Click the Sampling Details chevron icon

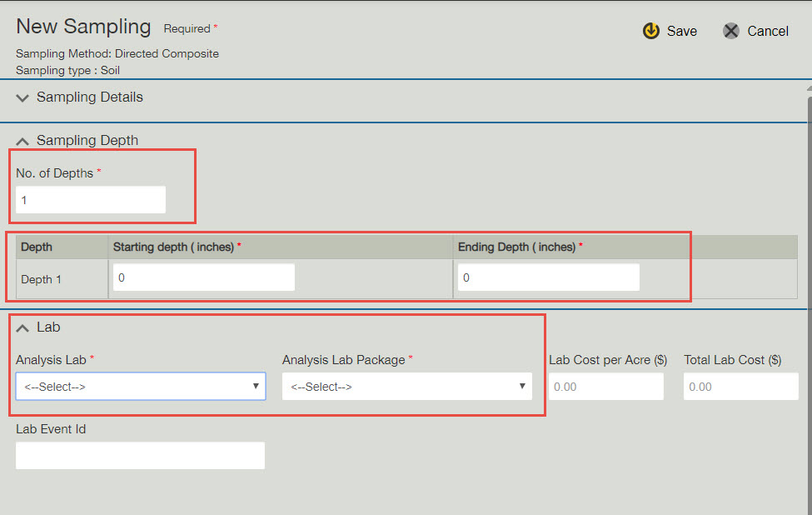pos(22,97)
